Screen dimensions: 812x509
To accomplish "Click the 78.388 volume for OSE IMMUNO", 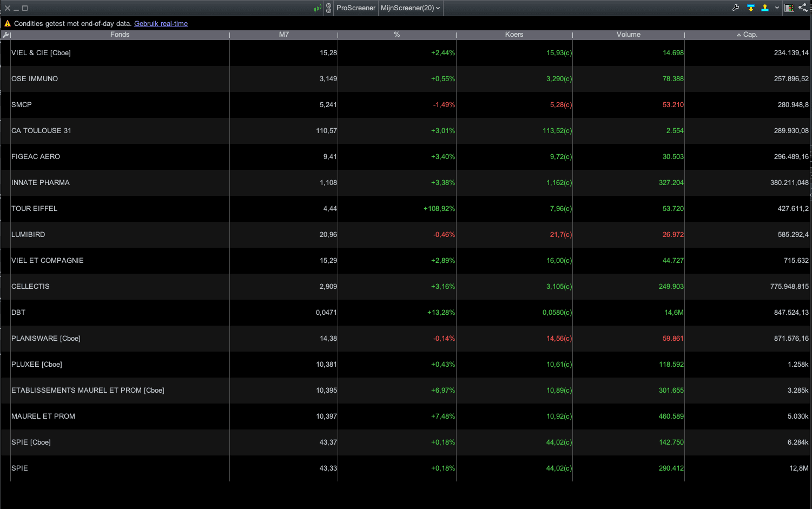I will click(673, 79).
